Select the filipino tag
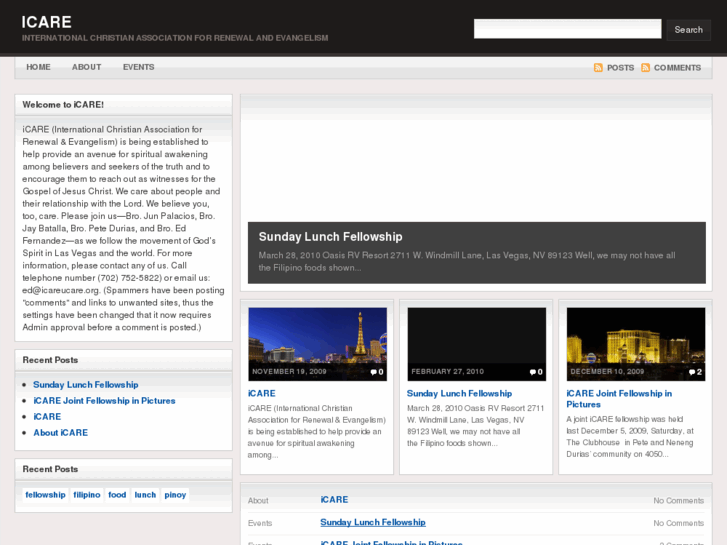 click(87, 495)
